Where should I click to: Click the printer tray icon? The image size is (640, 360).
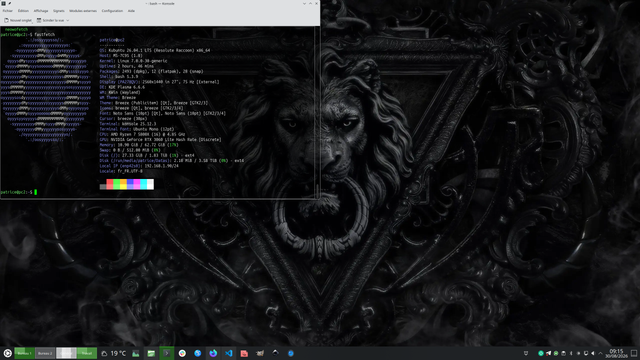563,353
